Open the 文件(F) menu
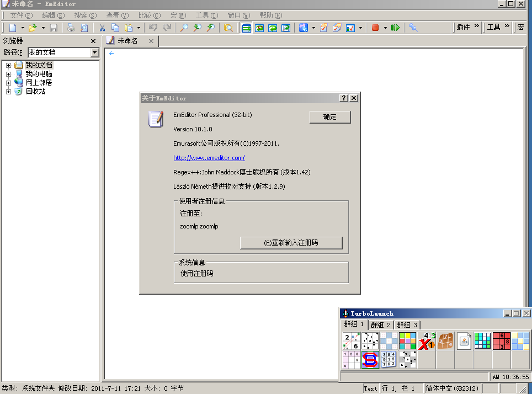 21,15
